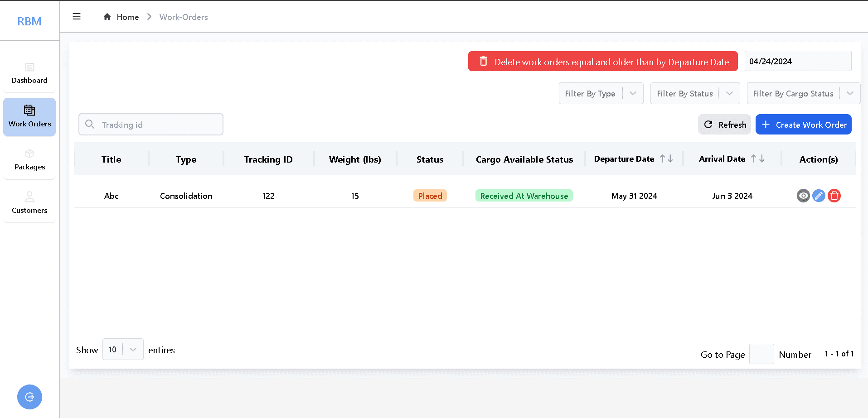Viewport: 868px width, 418px height.
Task: Change entries shown per page dropdown
Action: tap(123, 349)
